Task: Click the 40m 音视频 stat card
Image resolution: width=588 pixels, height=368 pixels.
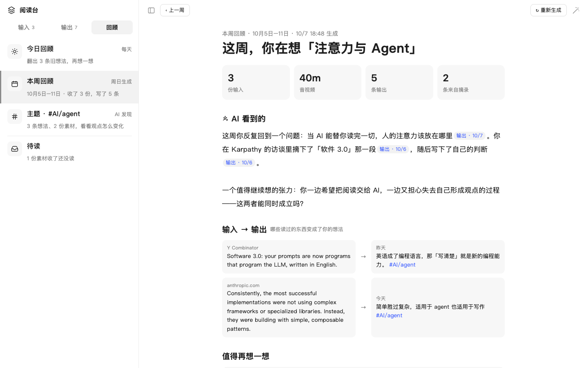Action: (x=327, y=82)
